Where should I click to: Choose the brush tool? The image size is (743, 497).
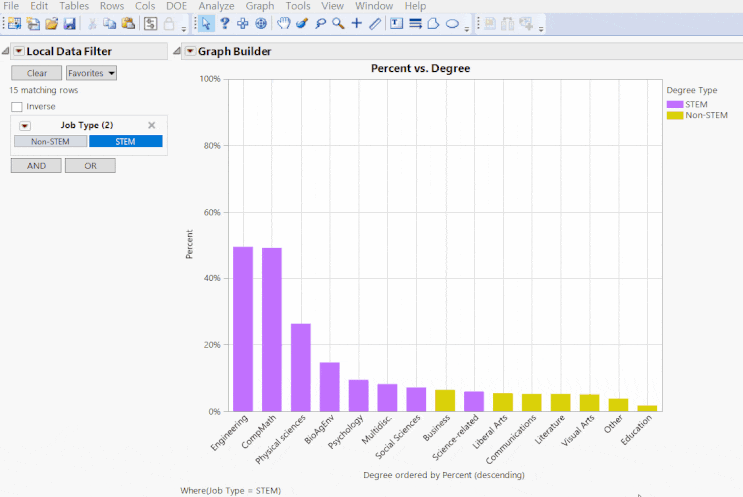click(302, 23)
